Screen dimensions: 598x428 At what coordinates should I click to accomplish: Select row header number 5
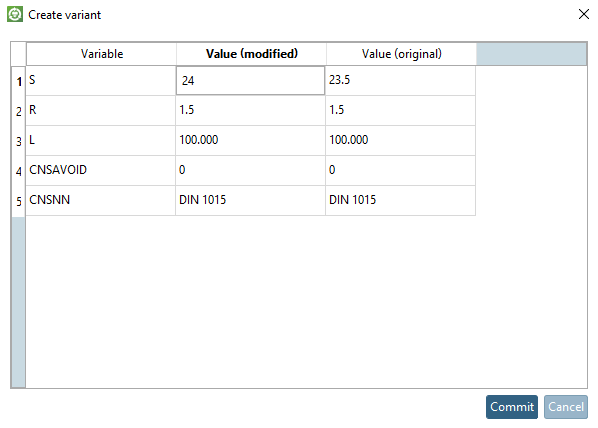[x=18, y=201]
